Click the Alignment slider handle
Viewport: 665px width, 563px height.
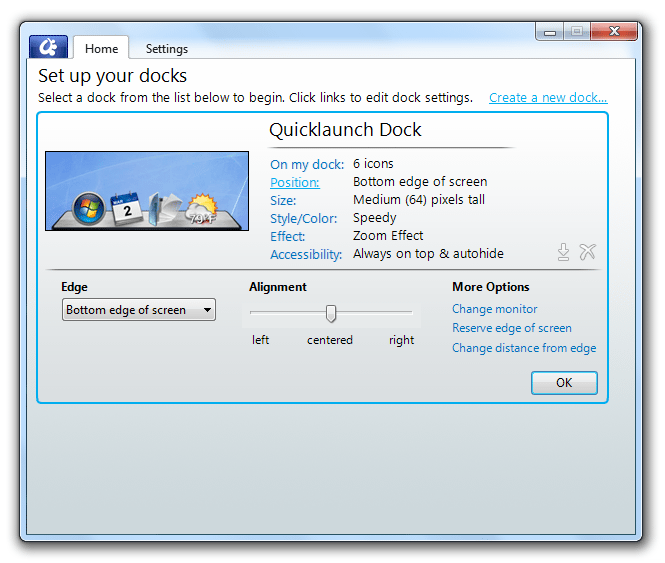[331, 314]
